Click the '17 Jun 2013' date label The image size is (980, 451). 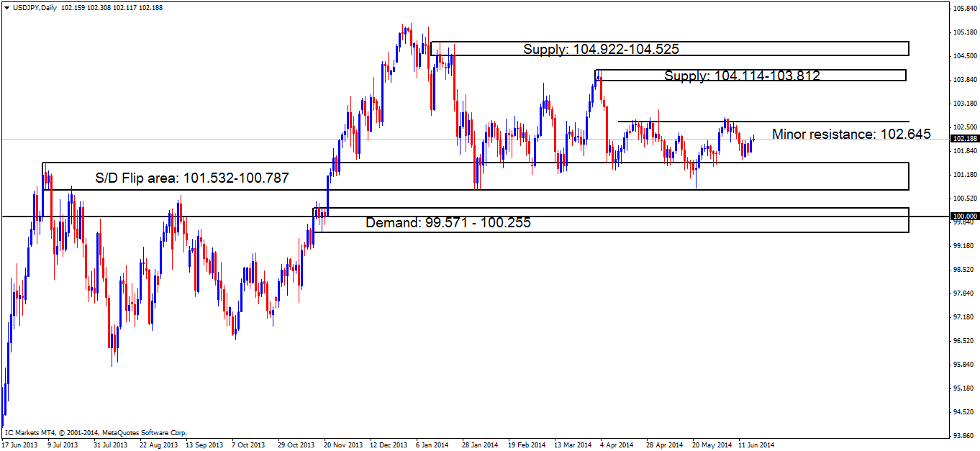coord(21,445)
